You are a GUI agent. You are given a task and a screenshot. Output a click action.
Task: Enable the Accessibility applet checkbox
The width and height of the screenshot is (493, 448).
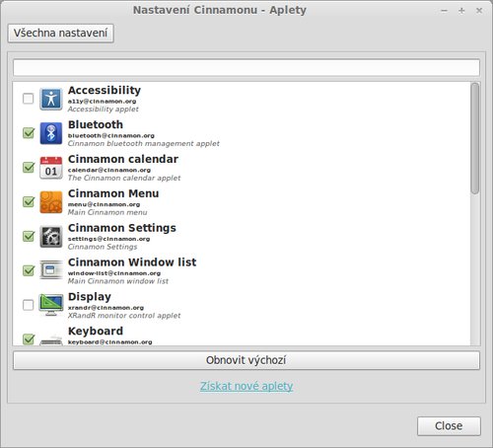29,99
